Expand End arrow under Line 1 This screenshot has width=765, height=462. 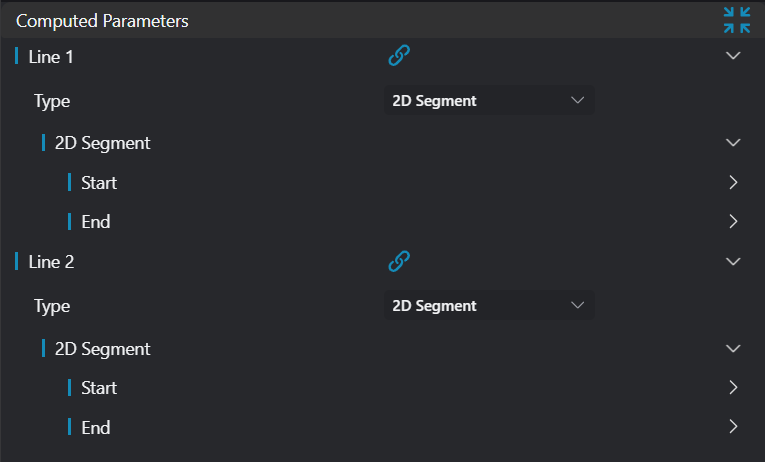(x=733, y=221)
